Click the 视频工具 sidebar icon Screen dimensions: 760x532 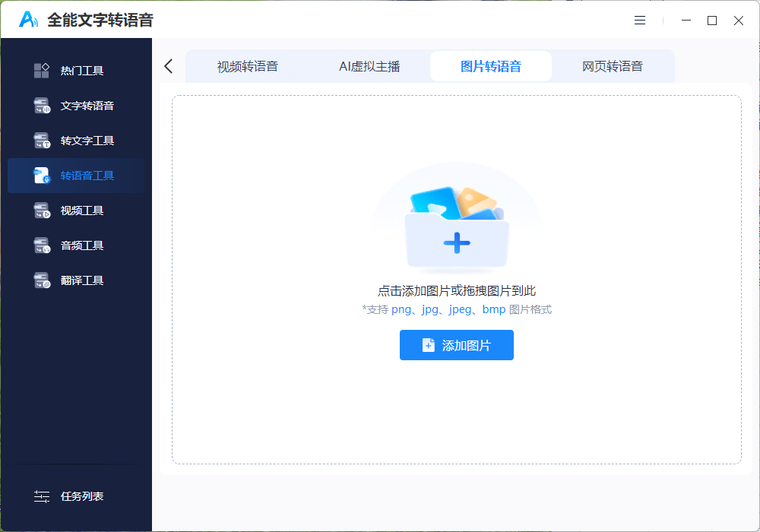[x=42, y=211]
